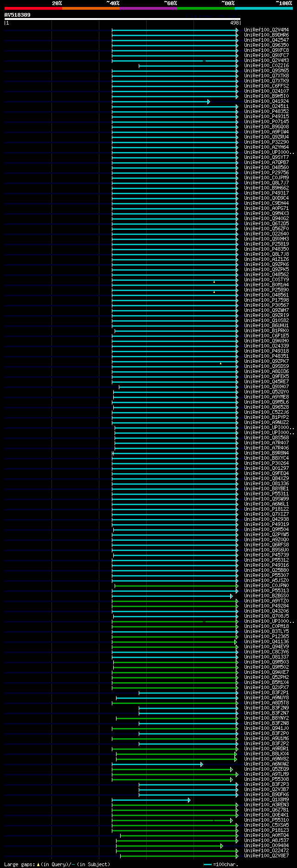Select the UniRef100_P49318 label
The width and height of the screenshot is (297, 868).
[x=266, y=351]
